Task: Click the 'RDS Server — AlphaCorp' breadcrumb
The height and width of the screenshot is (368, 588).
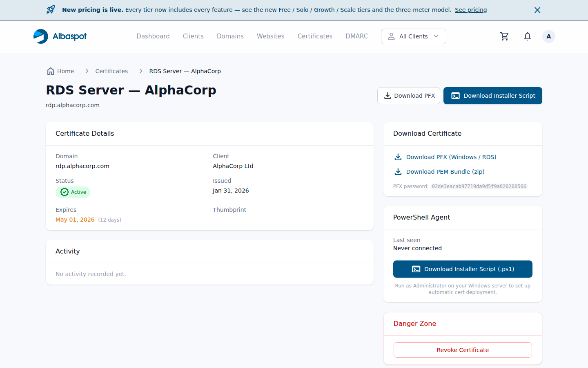Action: click(185, 71)
